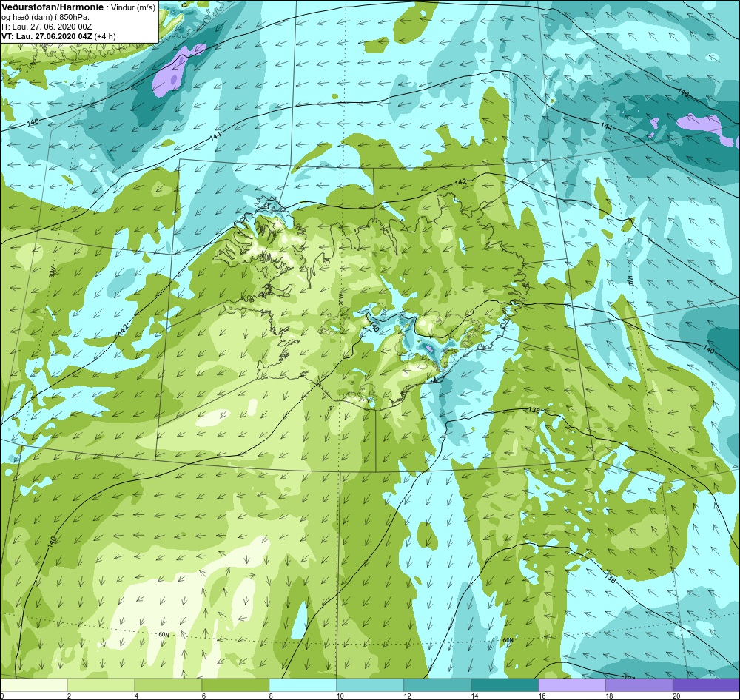Click the small purple spot over Vatnajökull
The width and height of the screenshot is (740, 700).
click(429, 349)
